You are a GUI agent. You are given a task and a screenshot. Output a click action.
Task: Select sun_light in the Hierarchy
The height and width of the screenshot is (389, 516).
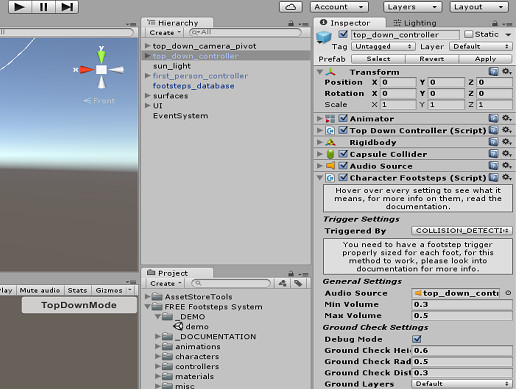(x=172, y=66)
